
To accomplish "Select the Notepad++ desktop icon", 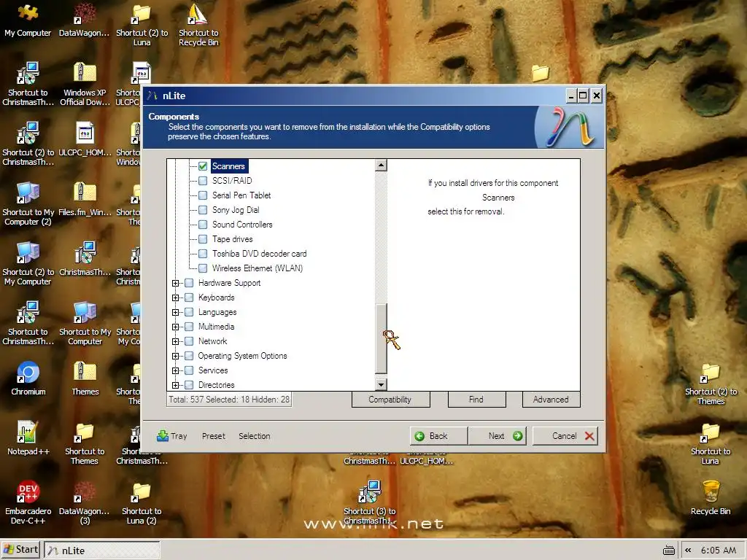I will pos(28,438).
